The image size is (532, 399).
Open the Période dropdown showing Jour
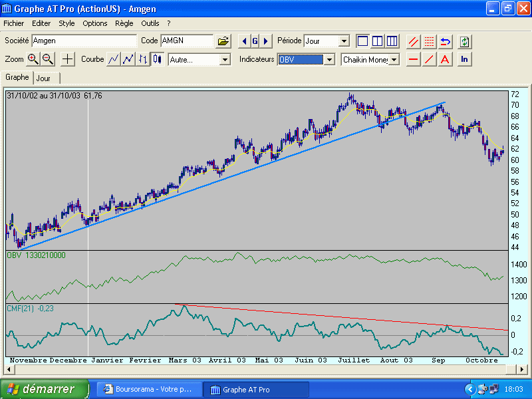(344, 41)
